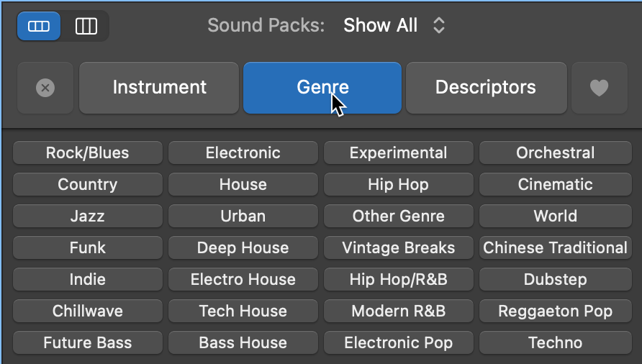Choose the Deep House keyword button
Image resolution: width=642 pixels, height=364 pixels.
[x=243, y=247]
